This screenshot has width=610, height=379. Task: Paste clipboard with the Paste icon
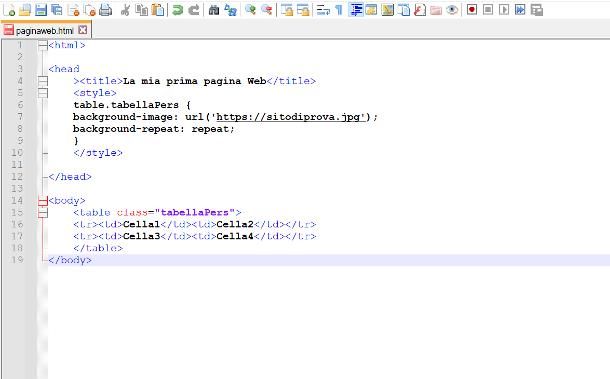pos(158,10)
